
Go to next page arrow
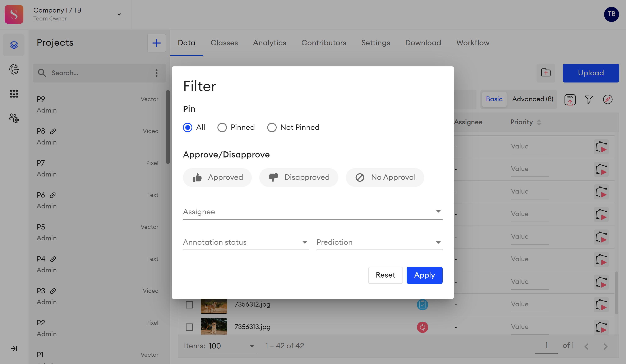(x=605, y=346)
